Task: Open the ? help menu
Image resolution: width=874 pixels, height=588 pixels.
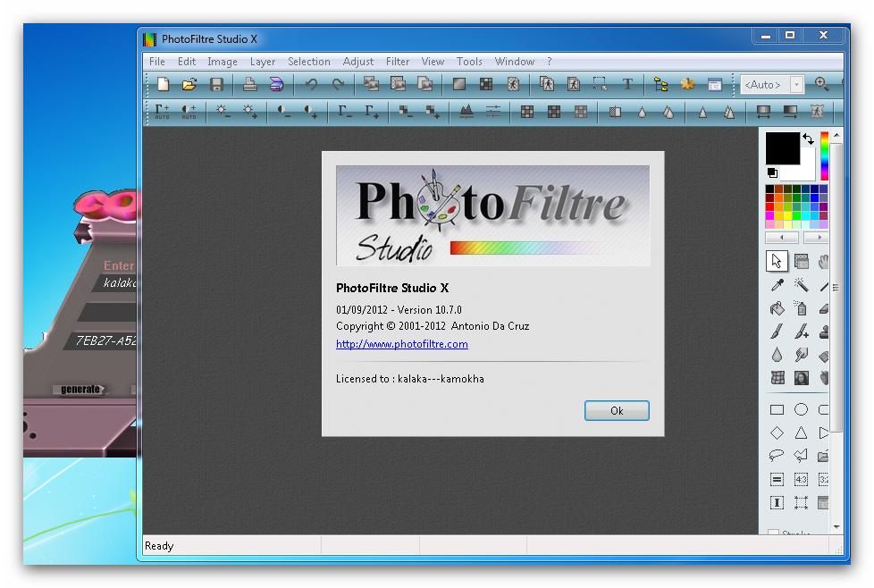Action: tap(549, 62)
